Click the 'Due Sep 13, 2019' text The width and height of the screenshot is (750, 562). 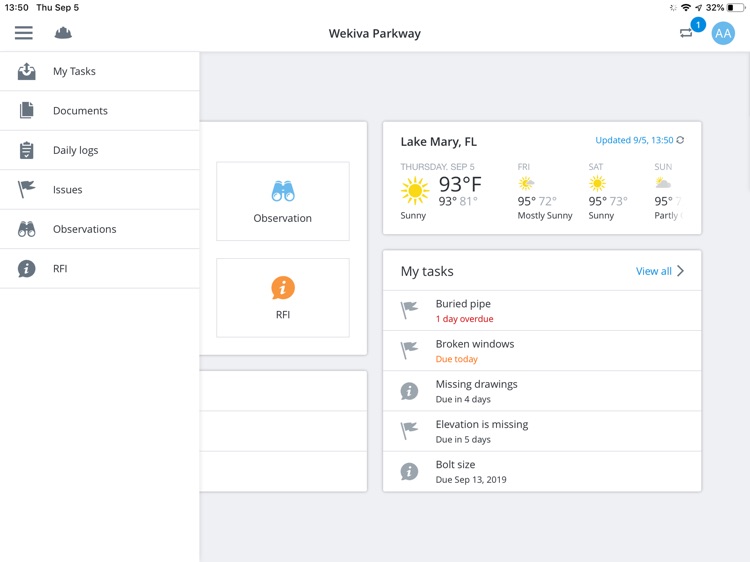(x=471, y=480)
